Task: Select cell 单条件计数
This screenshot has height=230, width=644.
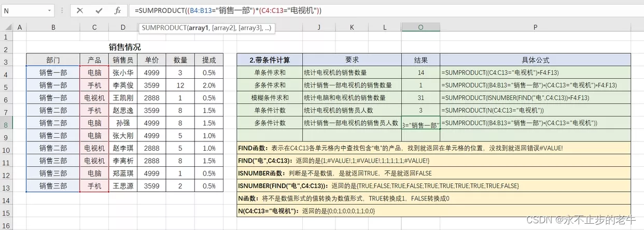Action: pos(269,110)
